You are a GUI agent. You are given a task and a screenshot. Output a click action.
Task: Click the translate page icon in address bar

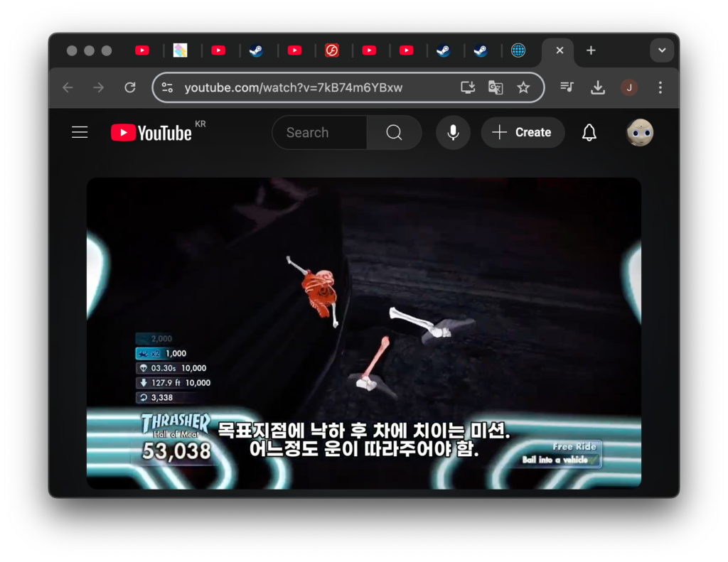coord(496,87)
